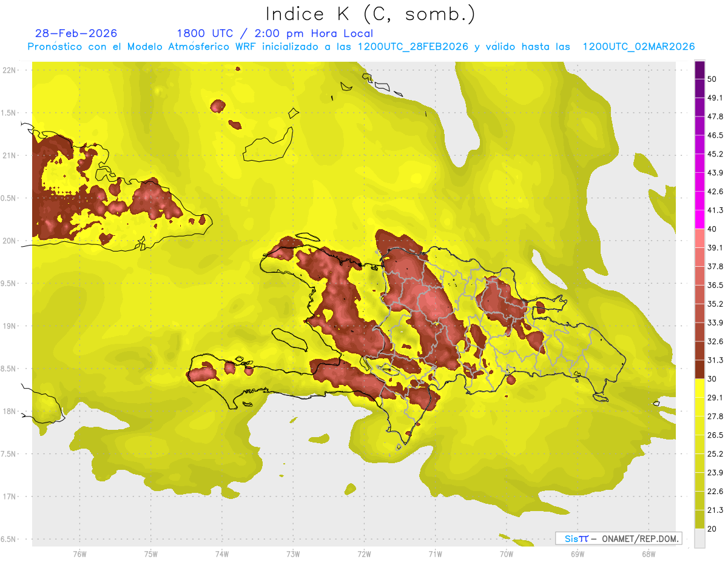Click the color bar label '41.3'
Screen dimensions: 728x562
(x=715, y=210)
